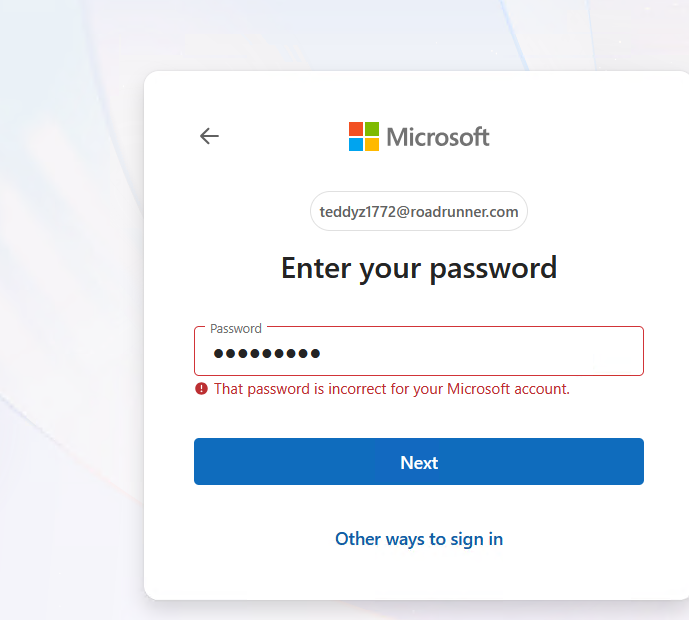Screen dimensions: 689x620
Task: Click the red square of Microsoft logo
Action: pos(356,129)
